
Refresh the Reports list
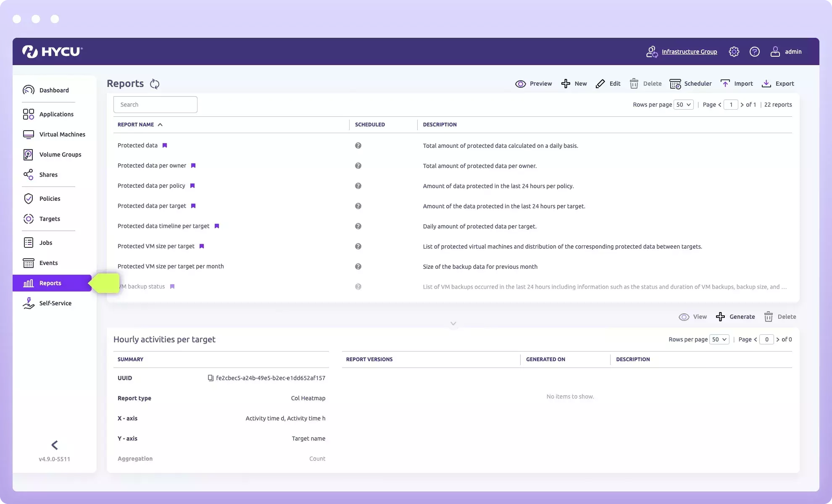(x=155, y=84)
